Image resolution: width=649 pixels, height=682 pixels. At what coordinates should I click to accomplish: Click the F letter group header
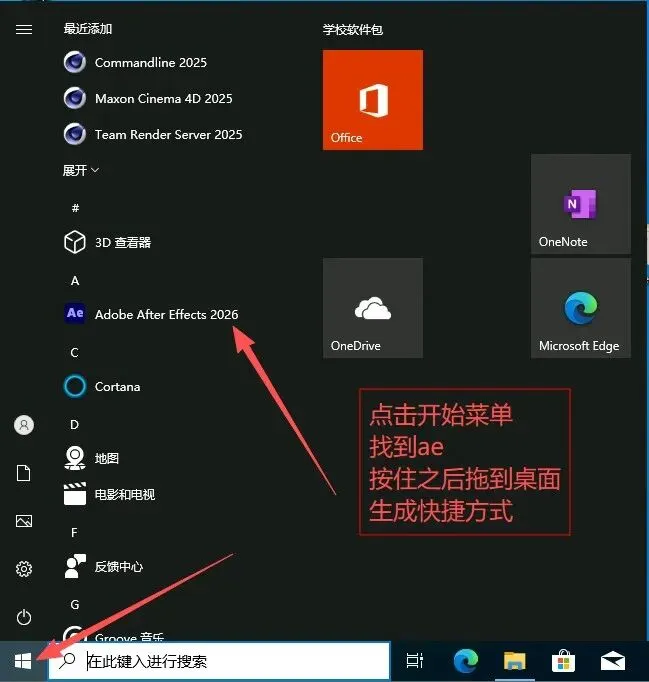[74, 532]
